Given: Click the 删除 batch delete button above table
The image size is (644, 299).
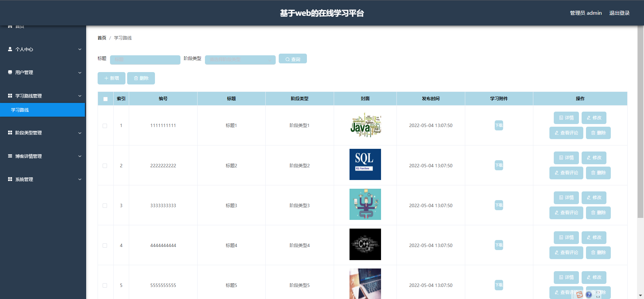Looking at the screenshot, I should pyautogui.click(x=141, y=78).
